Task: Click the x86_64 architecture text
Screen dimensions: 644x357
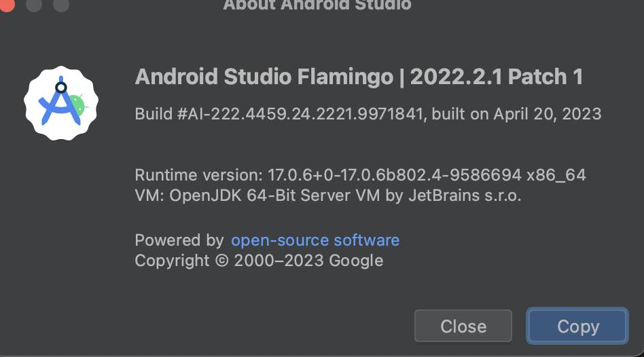Action: (x=556, y=176)
